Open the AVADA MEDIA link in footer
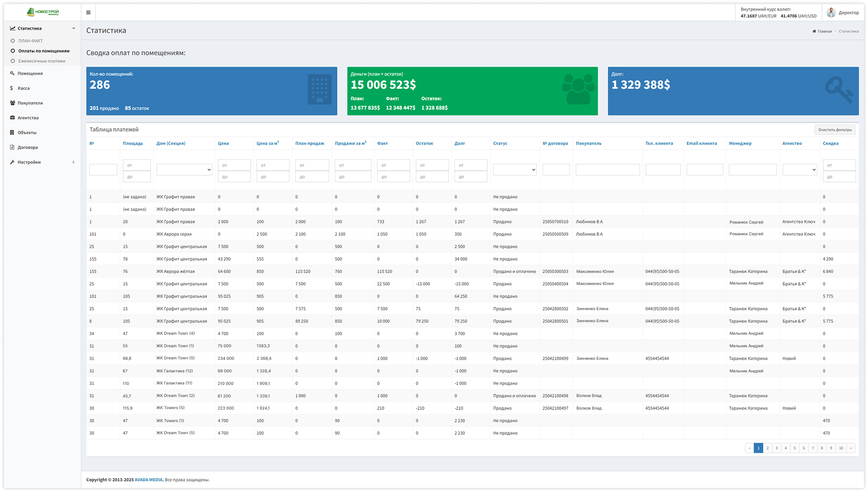Screen dimensions: 868x492 149,479
